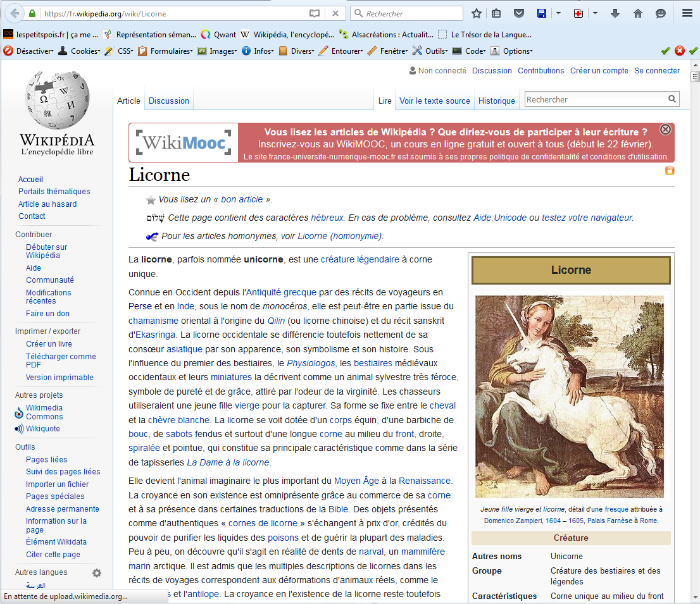Open the bookmarks list icon

coord(496,13)
